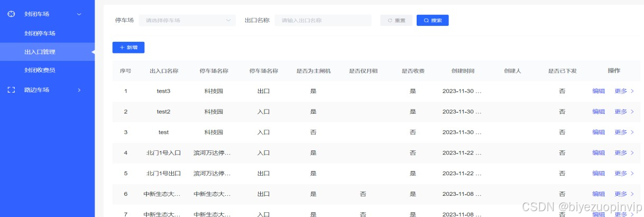Image resolution: width=644 pixels, height=217 pixels.
Task: Open 更多 for test3 row
Action: tap(624, 91)
